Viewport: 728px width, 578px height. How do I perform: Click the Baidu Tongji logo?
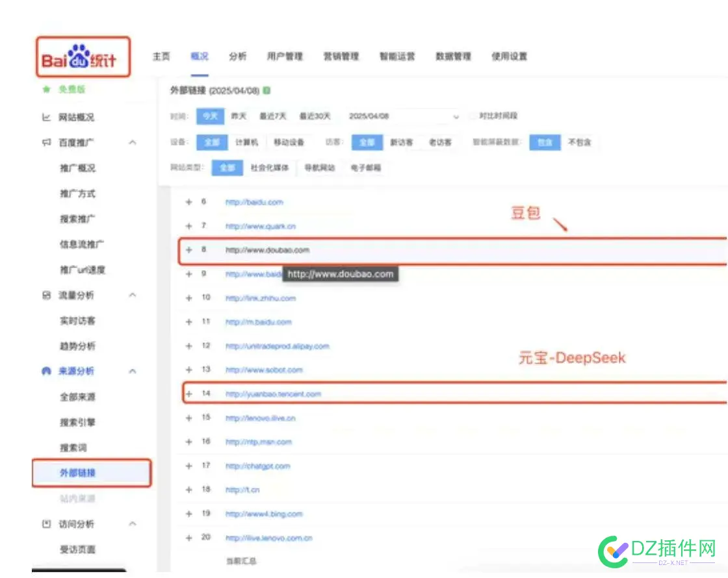coord(81,57)
